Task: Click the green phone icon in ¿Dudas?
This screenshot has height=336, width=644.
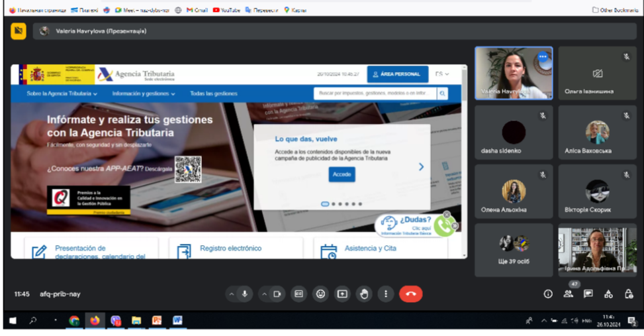Action: tap(443, 226)
